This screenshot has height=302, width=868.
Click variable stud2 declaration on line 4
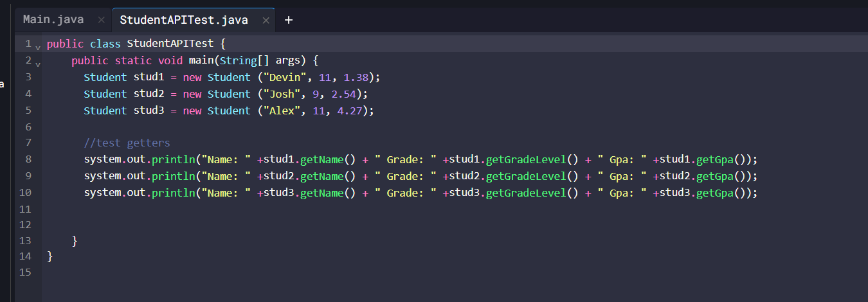pos(149,94)
